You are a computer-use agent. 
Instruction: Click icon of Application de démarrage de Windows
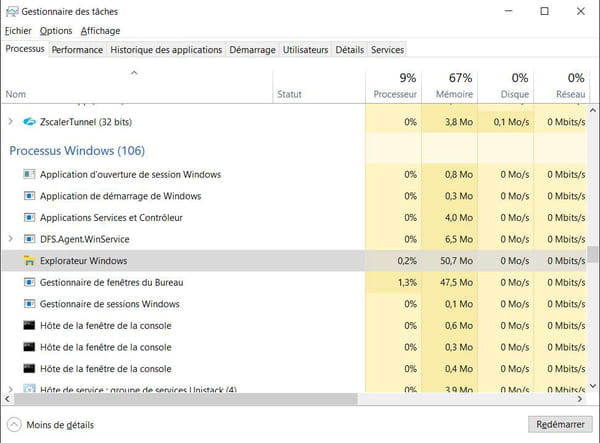[x=29, y=196]
